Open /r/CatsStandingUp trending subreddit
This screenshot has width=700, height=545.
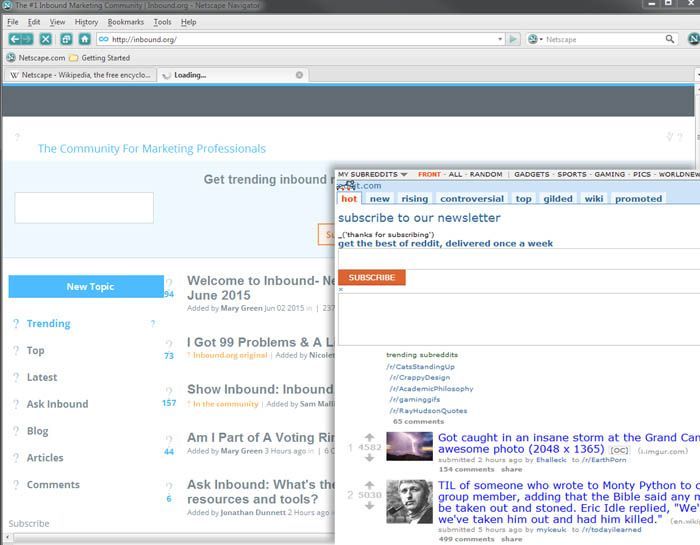pyautogui.click(x=421, y=366)
